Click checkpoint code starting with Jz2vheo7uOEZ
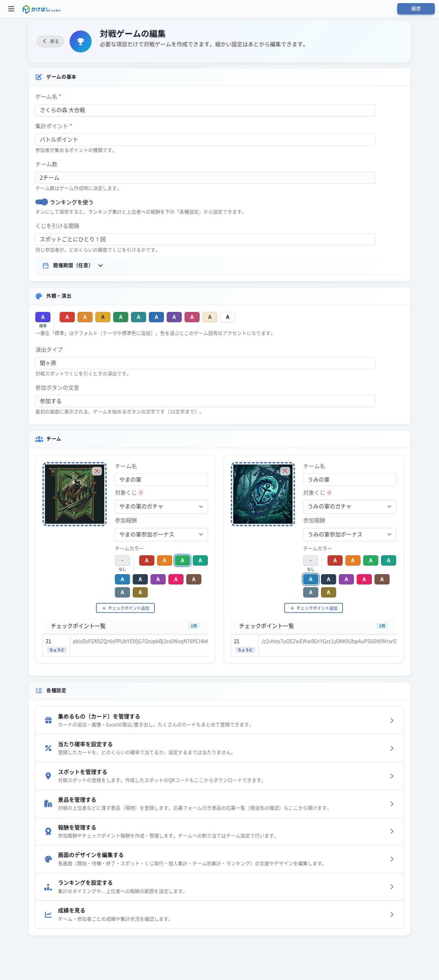The height and width of the screenshot is (980, 439). click(328, 641)
